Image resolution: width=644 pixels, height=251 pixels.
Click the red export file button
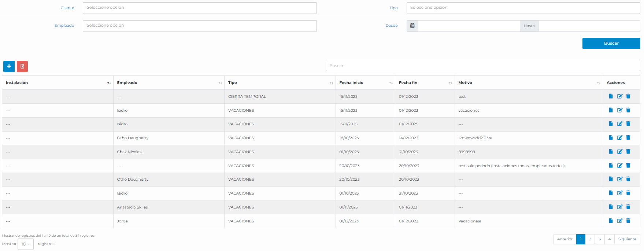[22, 66]
